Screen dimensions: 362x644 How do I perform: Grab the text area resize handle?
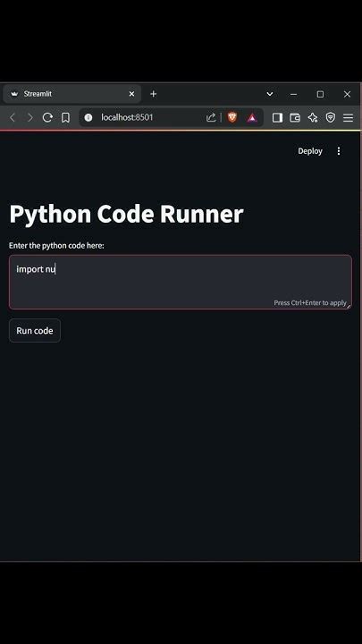[349, 306]
